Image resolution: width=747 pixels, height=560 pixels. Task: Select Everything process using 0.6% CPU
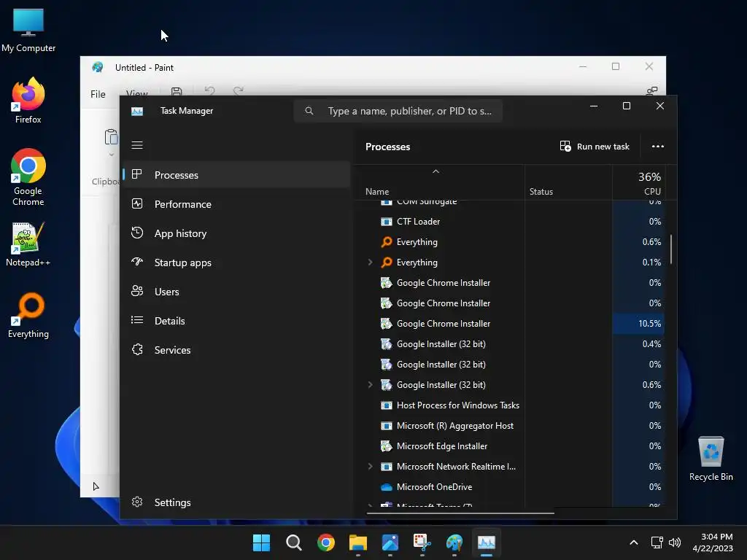pos(510,242)
